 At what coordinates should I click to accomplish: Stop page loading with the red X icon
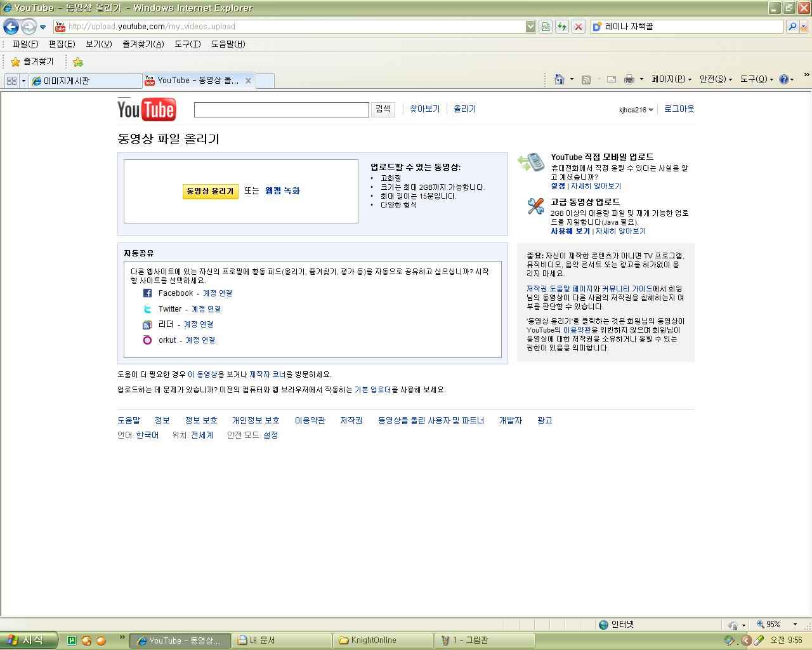click(578, 27)
